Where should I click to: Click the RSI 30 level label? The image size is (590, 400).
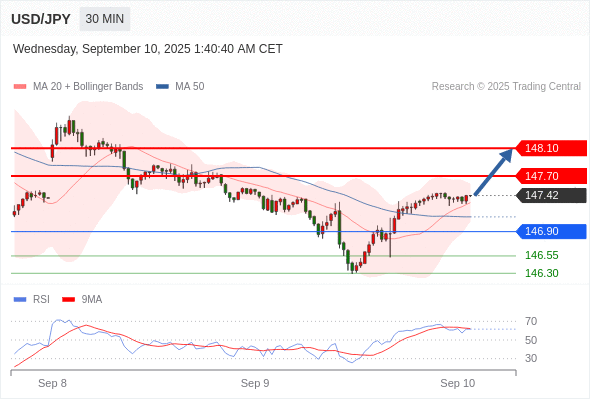pyautogui.click(x=531, y=358)
